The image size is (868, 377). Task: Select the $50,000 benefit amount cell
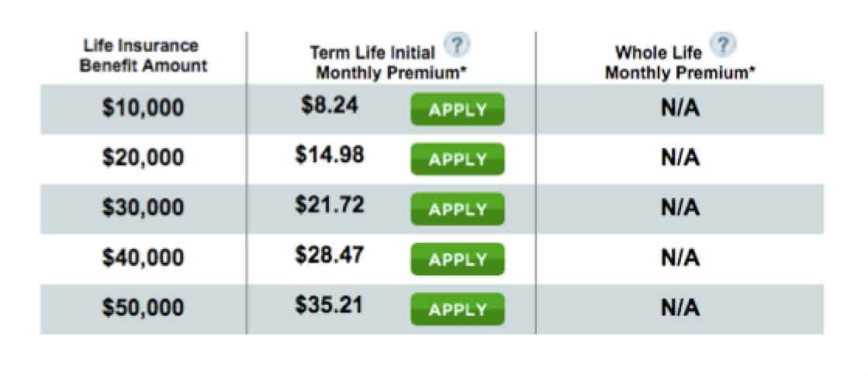[x=143, y=308]
